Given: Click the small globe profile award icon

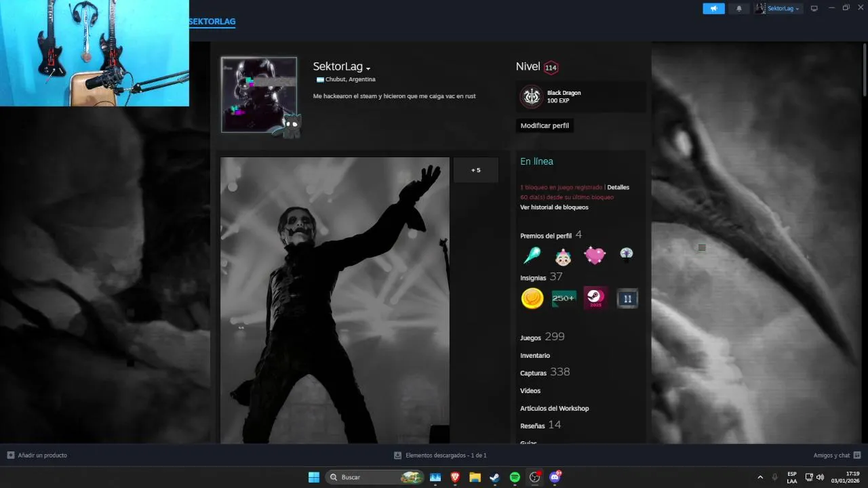Looking at the screenshot, I should pos(626,254).
